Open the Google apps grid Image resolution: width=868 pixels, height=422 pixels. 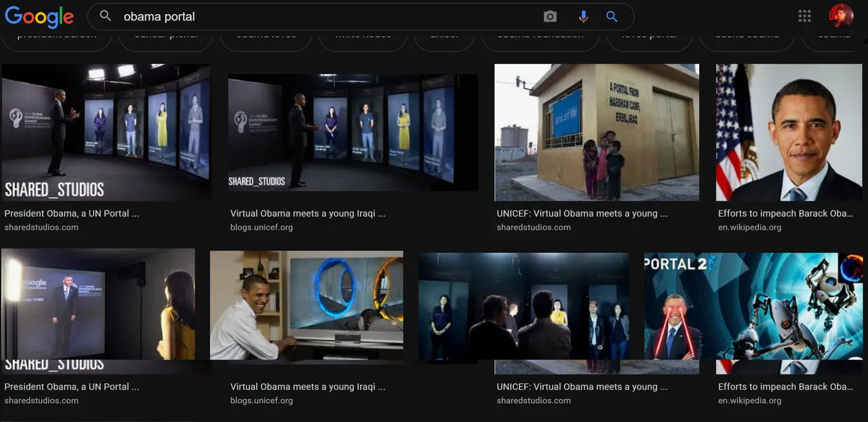pos(804,16)
